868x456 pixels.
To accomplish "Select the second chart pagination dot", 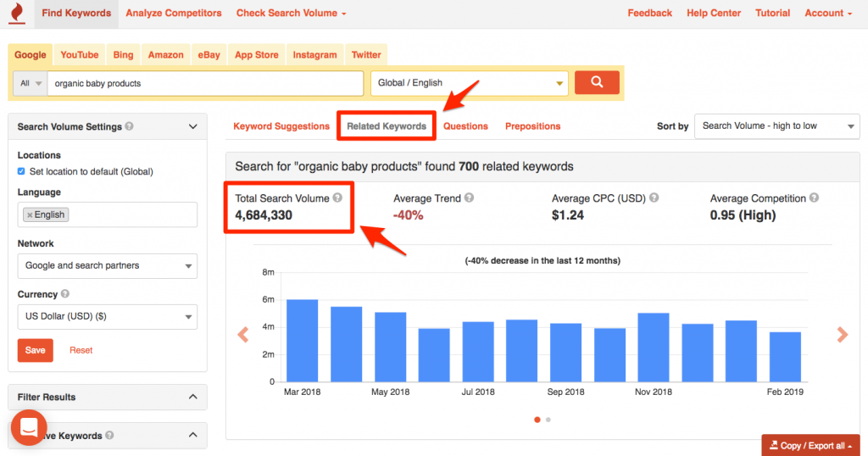I will 548,420.
